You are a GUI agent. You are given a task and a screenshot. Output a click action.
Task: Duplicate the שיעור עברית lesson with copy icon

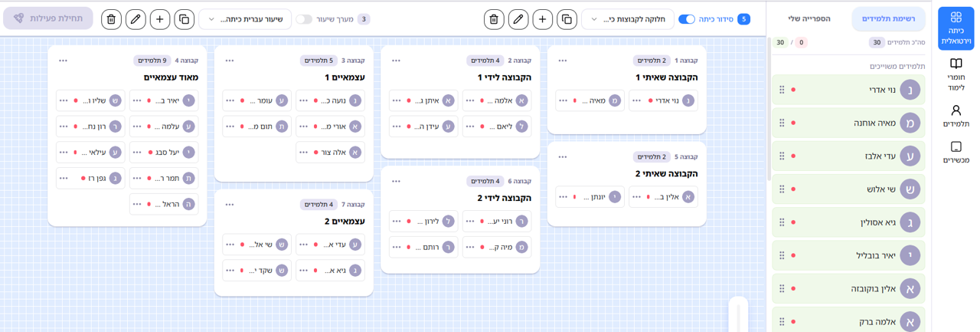point(185,19)
